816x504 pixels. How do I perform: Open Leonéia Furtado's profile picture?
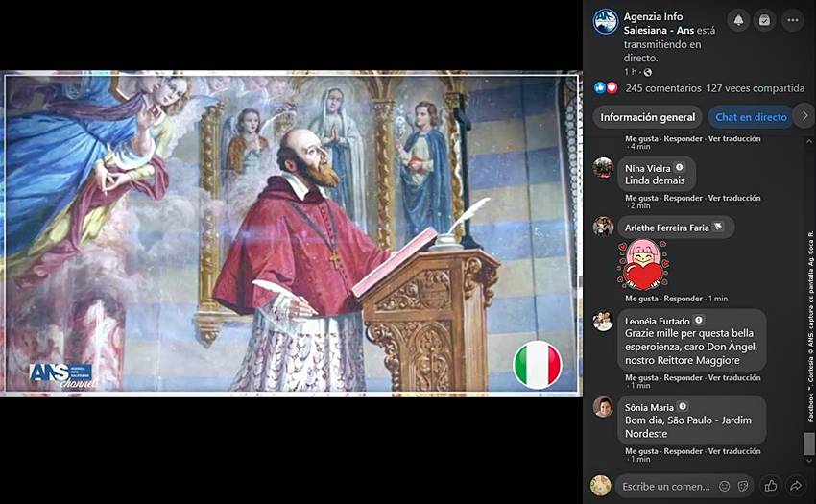coord(603,321)
